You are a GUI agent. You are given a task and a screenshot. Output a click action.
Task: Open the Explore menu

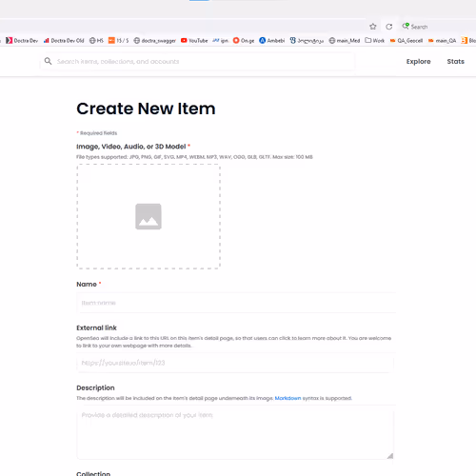click(x=418, y=62)
